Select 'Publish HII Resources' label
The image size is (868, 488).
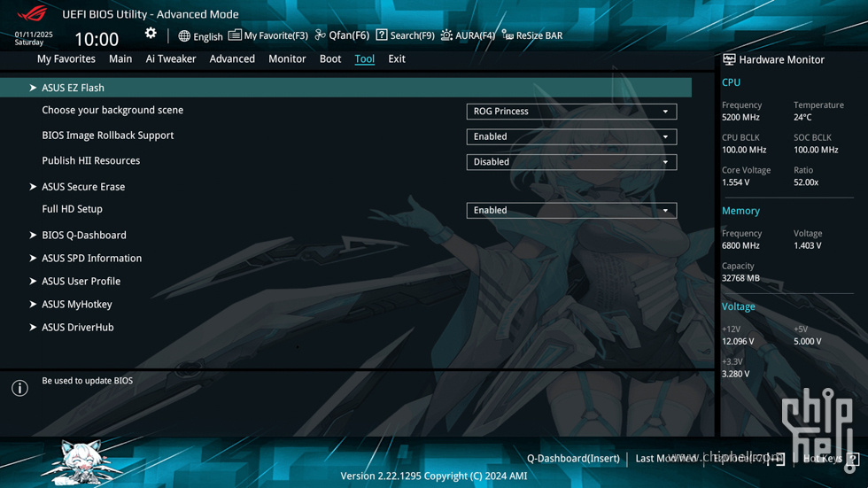(x=90, y=160)
